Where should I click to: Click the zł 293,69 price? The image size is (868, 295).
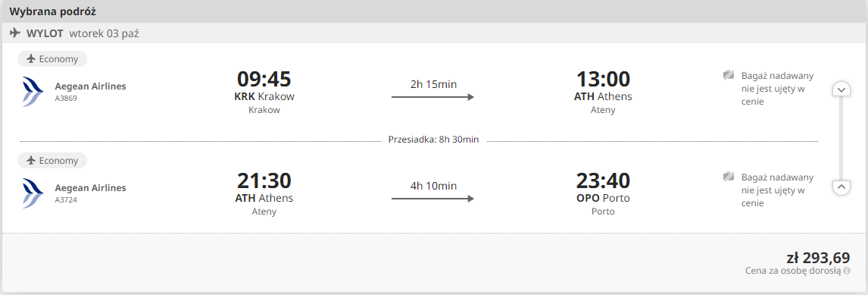pos(818,258)
